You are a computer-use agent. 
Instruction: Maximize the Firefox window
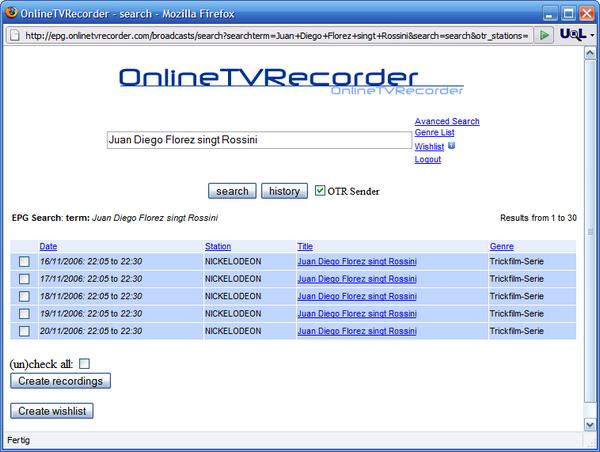tap(569, 14)
